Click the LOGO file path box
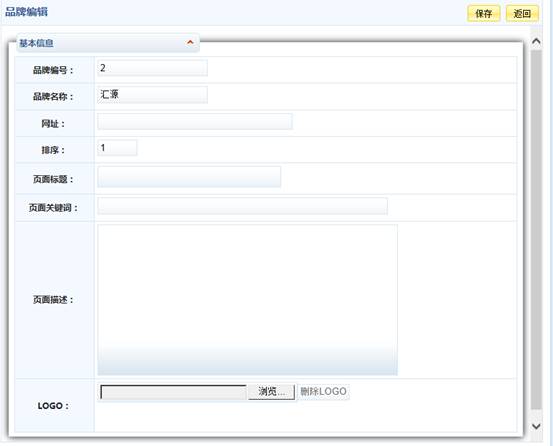The image size is (553, 446). coord(174,392)
